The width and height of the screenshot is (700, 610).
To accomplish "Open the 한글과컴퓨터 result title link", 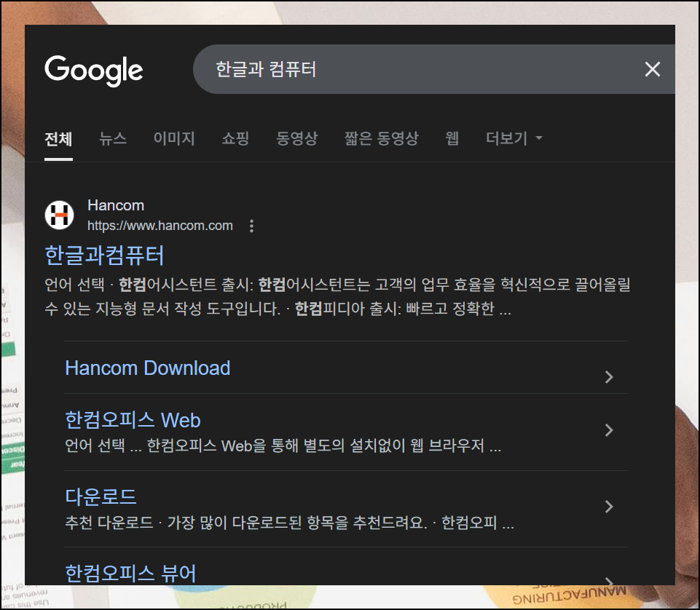I will pos(104,256).
